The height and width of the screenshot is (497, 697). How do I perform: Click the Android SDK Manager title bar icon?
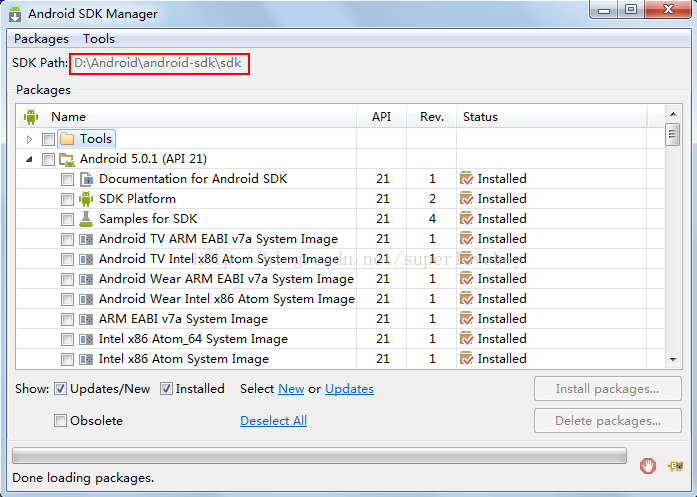tap(15, 14)
